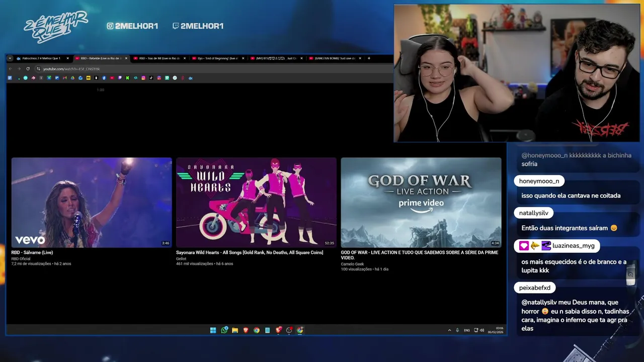Switch to Djo End of Beginning tab
This screenshot has width=644, height=362.
click(x=218, y=58)
